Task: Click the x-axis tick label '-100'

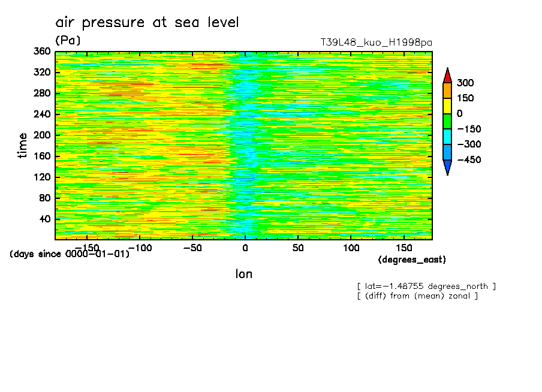Action: (140, 248)
